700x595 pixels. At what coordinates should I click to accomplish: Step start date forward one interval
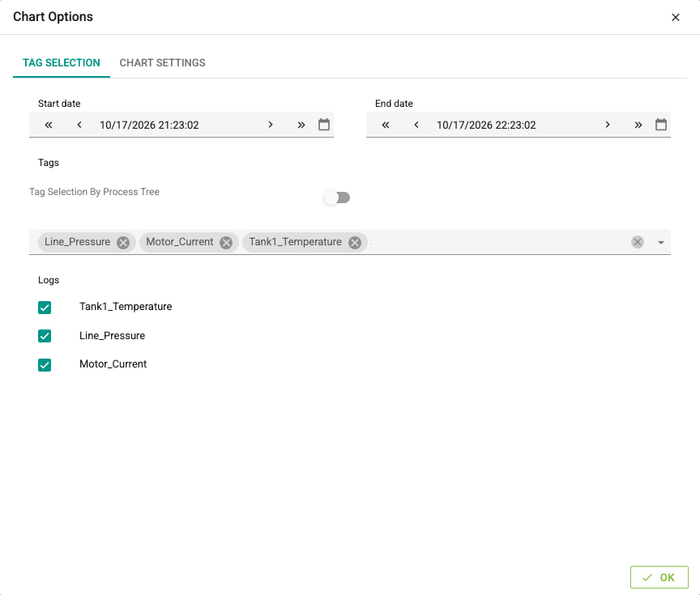[x=271, y=125]
